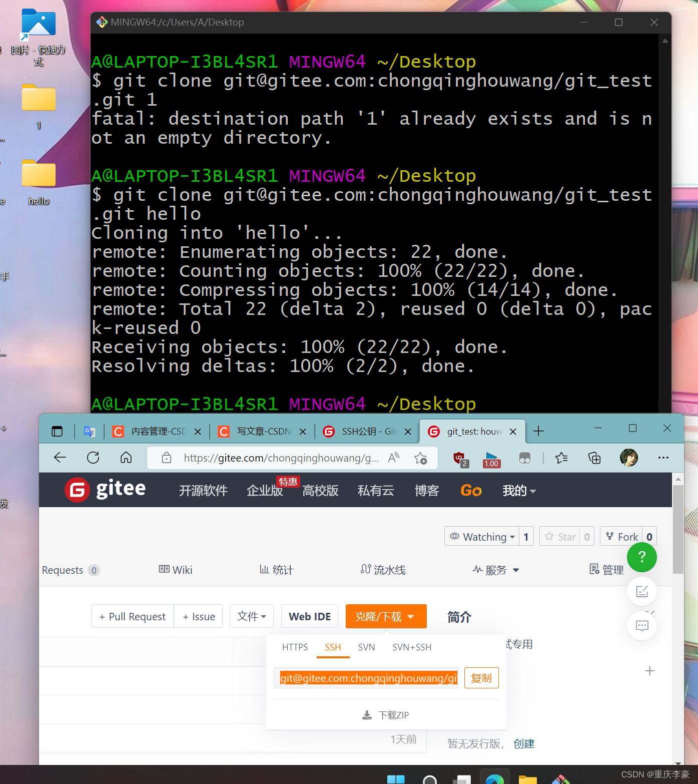Go to browser home page
This screenshot has width=698, height=784.
[x=126, y=458]
